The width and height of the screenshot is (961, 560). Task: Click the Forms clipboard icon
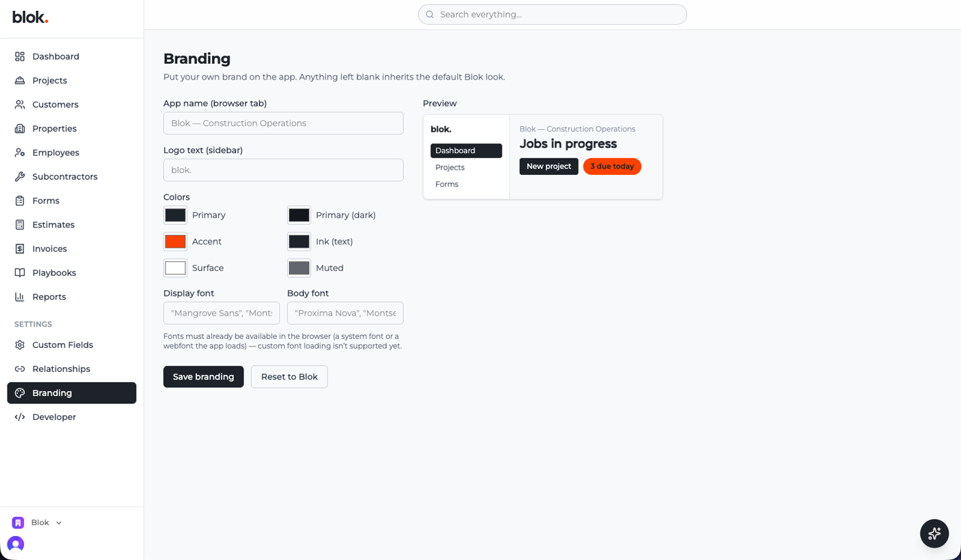20,200
